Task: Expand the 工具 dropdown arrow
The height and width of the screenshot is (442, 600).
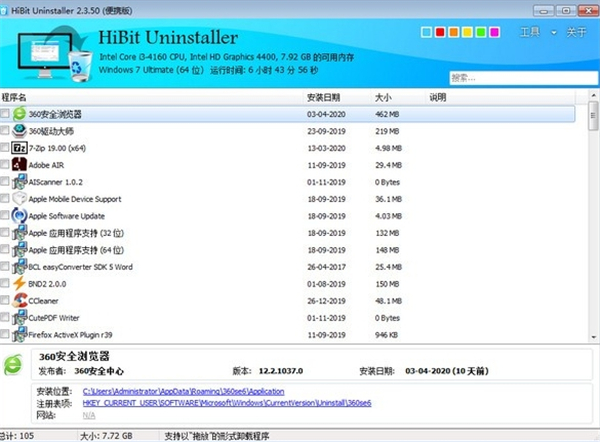Action: [553, 33]
